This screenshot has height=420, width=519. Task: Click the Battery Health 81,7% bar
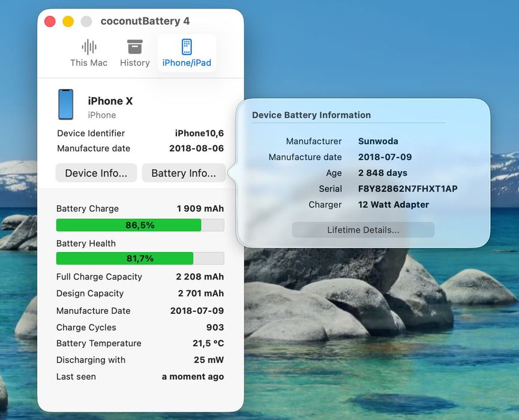(x=140, y=258)
